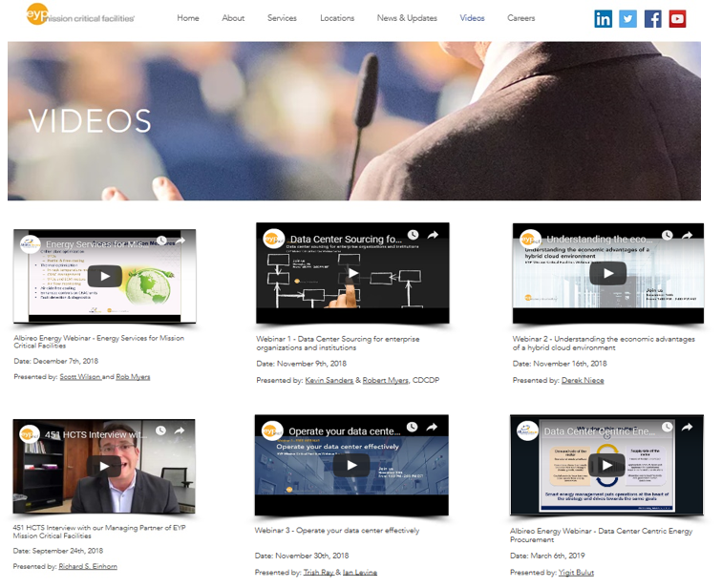Click Watch Later clock on 451 HCTS Interview video

[x=160, y=430]
